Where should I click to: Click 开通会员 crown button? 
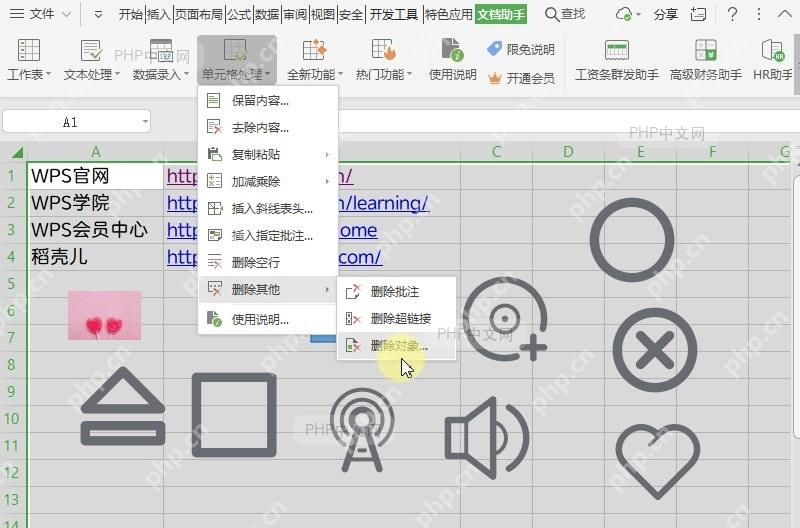521,78
